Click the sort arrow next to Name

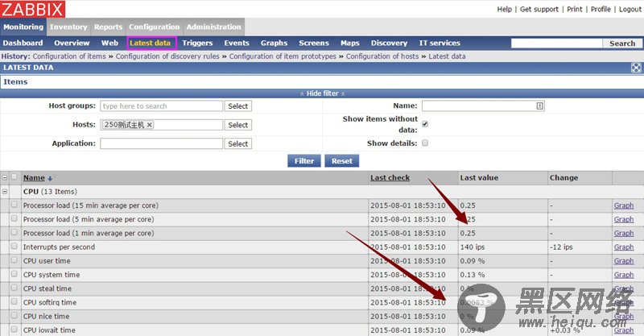click(50, 179)
